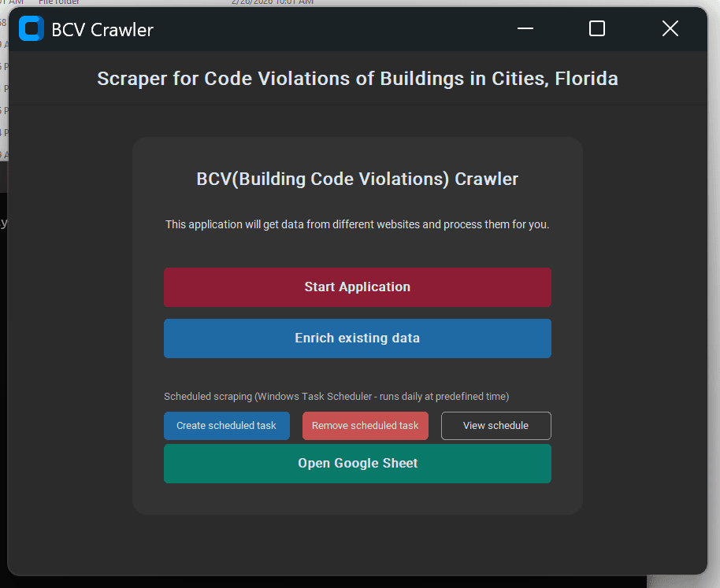Click the Enrich existing data button
This screenshot has height=588, width=720.
[x=357, y=338]
